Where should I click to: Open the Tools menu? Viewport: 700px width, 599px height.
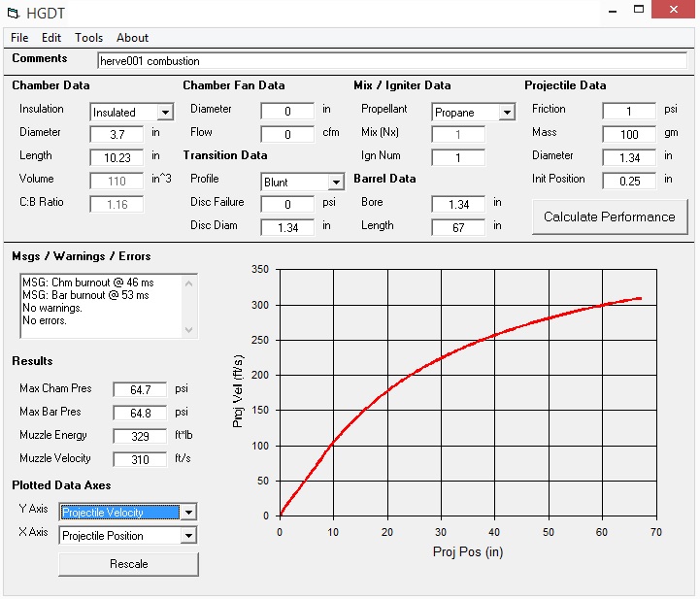click(88, 38)
